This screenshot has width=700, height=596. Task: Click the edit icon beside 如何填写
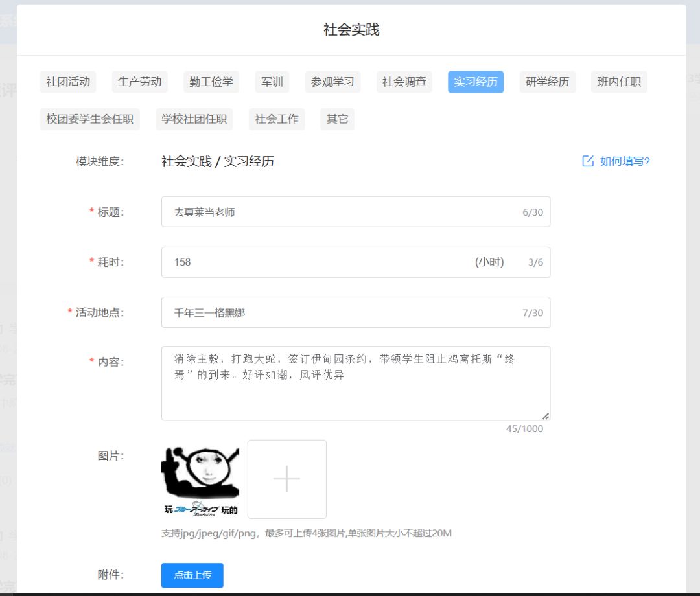coord(588,161)
